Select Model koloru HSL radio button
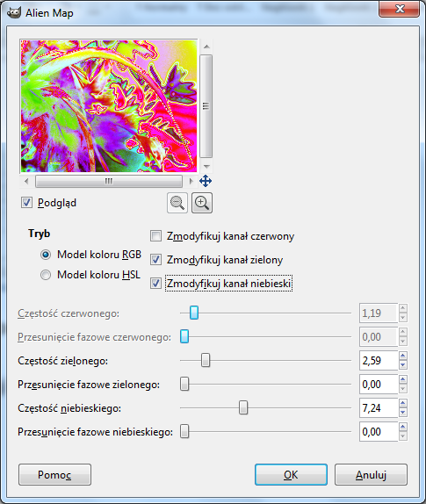426x504 pixels. (46, 275)
